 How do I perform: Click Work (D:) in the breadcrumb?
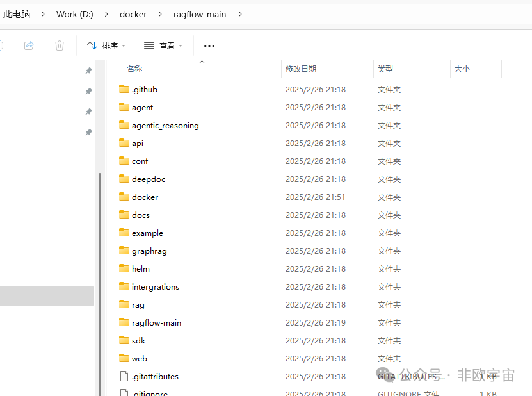click(75, 14)
